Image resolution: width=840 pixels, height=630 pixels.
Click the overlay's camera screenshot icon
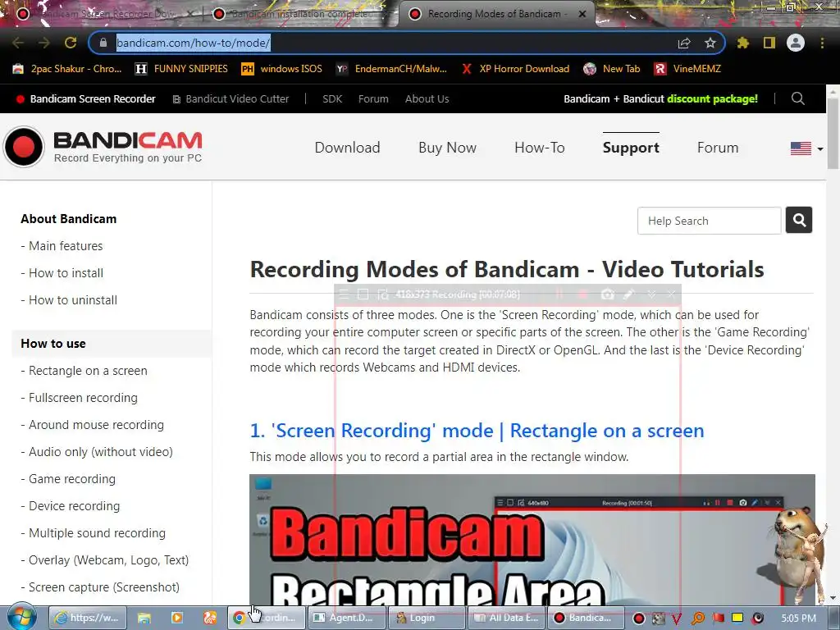point(607,294)
